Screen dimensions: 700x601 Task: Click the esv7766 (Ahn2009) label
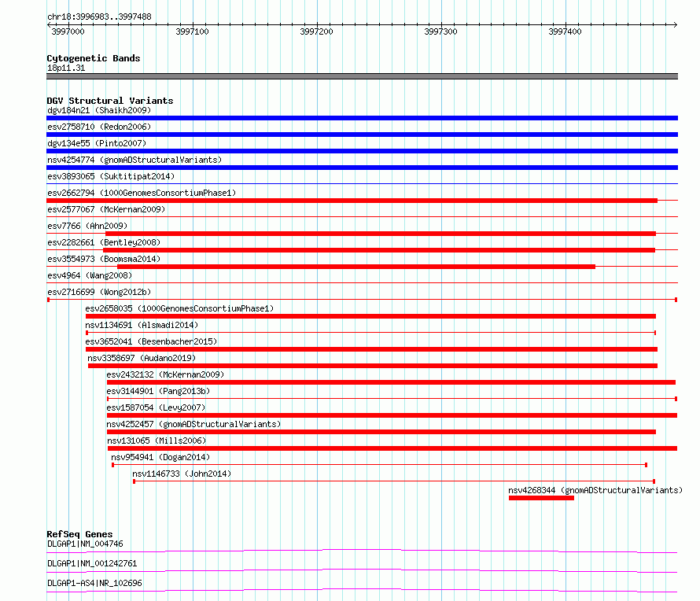click(x=87, y=226)
